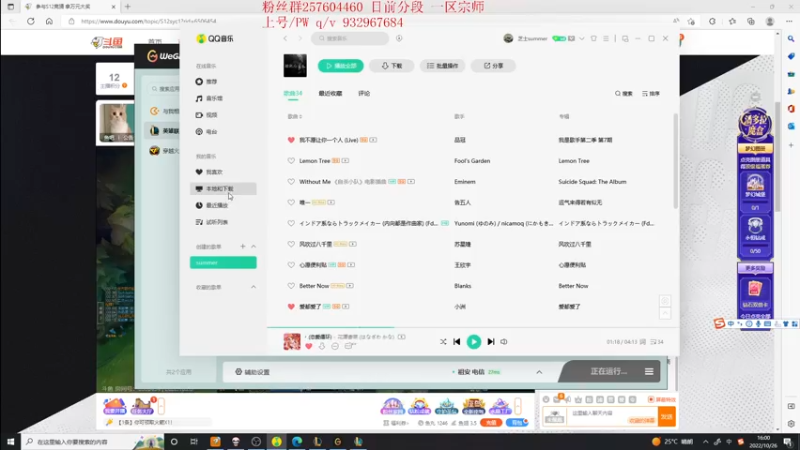This screenshot has width=800, height=450.
Task: Open the My Favorites sidebar item
Action: [x=223, y=172]
